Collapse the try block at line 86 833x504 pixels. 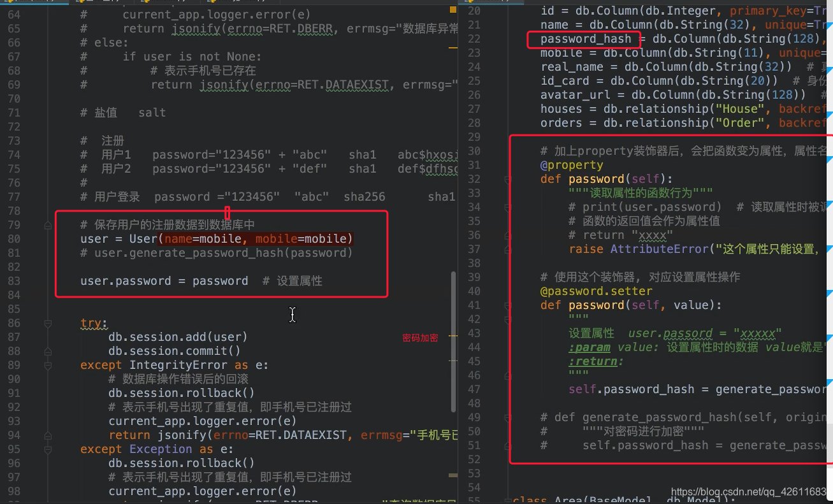[47, 323]
